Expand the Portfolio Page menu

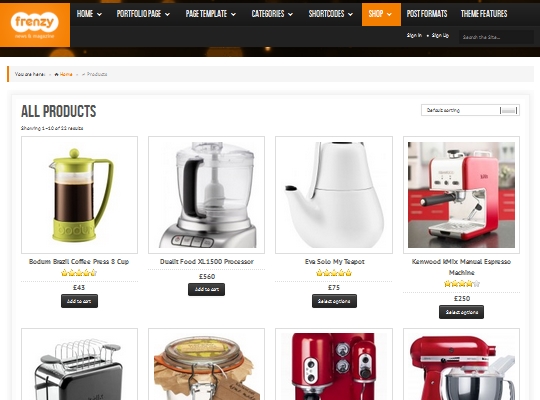pos(143,14)
